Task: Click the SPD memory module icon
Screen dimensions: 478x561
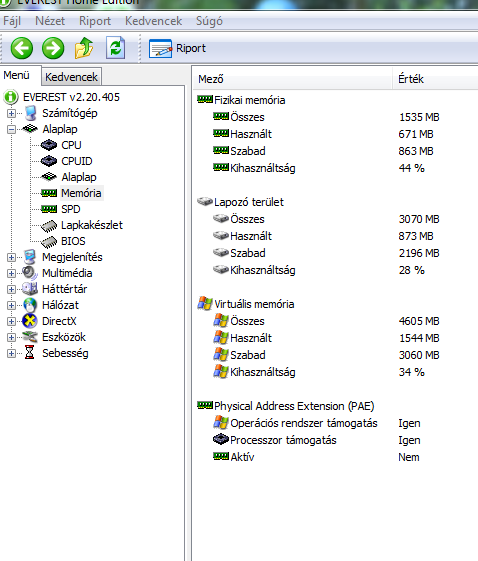Action: point(49,209)
